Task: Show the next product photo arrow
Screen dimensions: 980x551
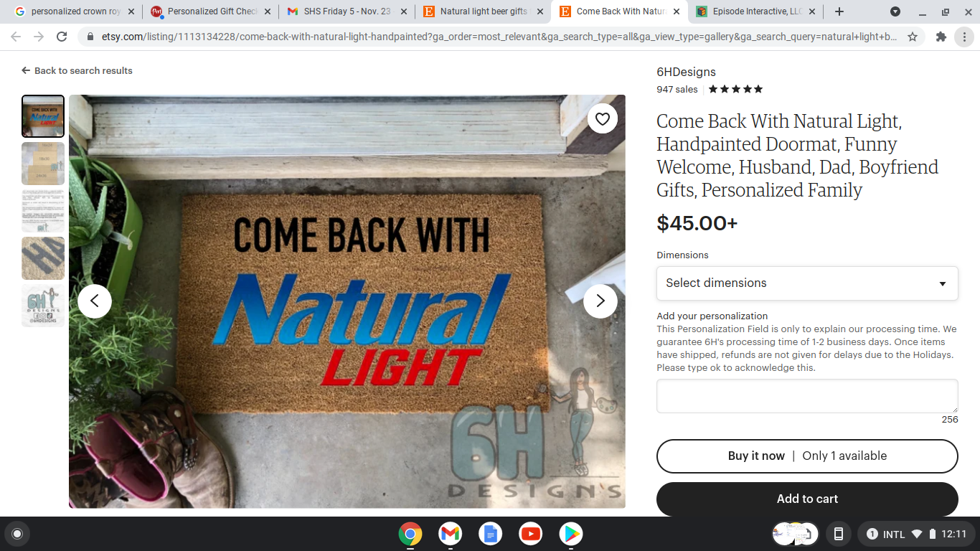Action: coord(600,301)
